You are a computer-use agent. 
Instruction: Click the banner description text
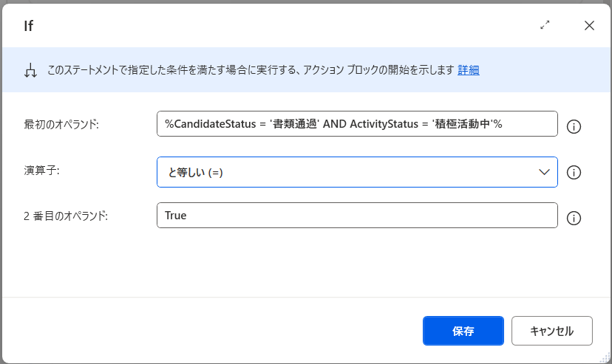250,70
